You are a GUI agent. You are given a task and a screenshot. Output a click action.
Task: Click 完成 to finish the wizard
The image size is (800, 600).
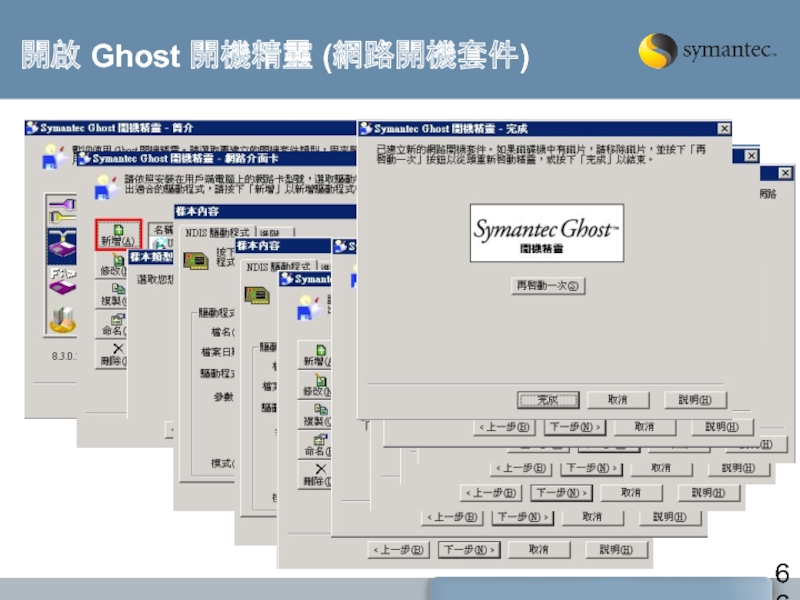tap(548, 400)
